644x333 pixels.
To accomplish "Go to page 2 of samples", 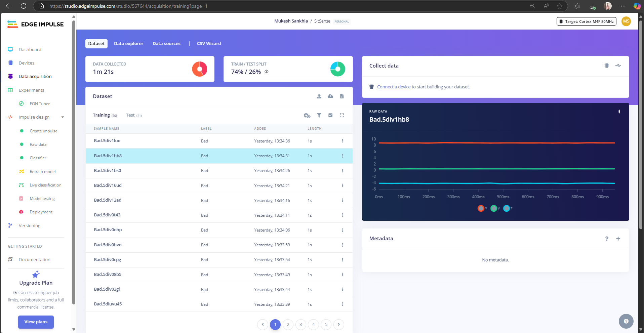I will click(x=288, y=324).
